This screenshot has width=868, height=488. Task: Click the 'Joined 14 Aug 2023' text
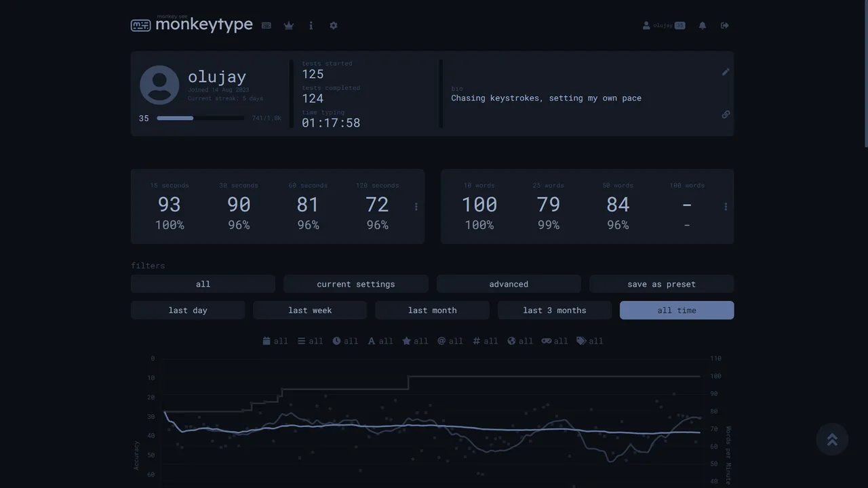pyautogui.click(x=218, y=90)
